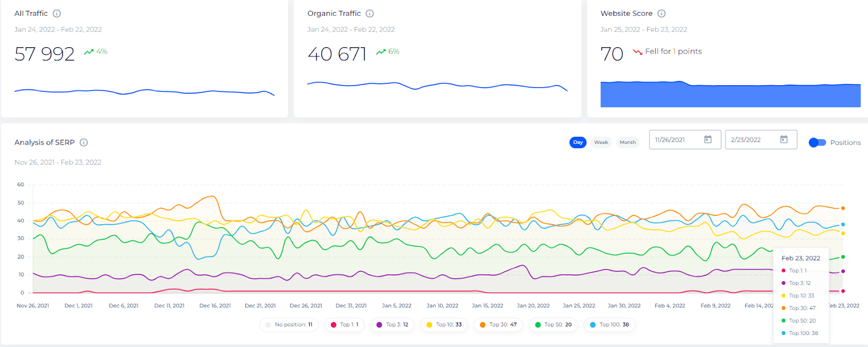Click the Organic Traffic info icon

click(x=370, y=14)
